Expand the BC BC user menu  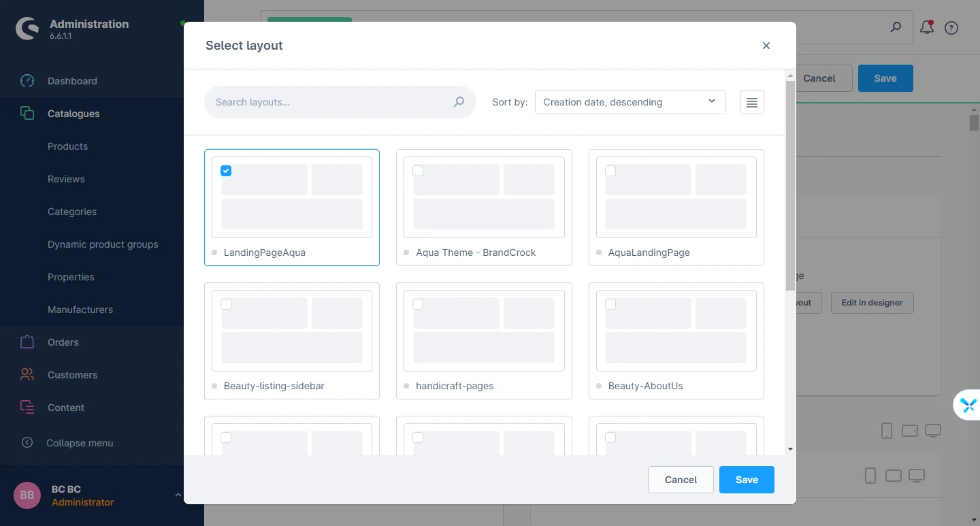[178, 495]
